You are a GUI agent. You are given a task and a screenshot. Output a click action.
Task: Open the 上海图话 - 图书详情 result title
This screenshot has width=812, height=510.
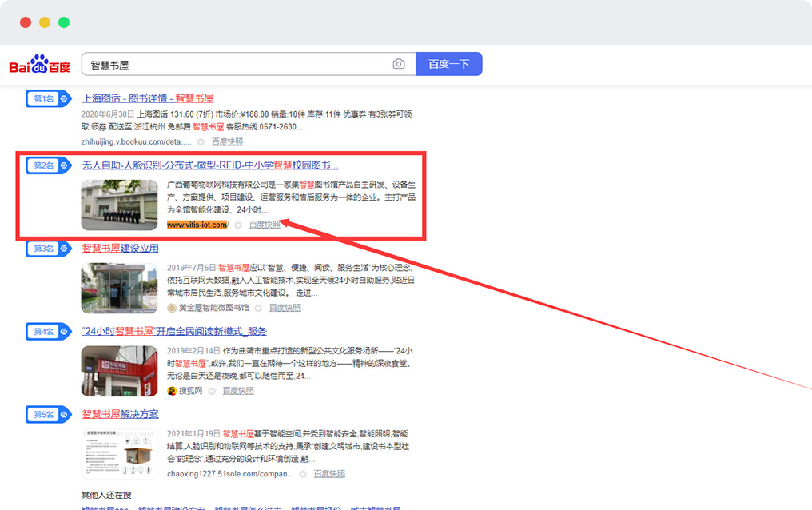pyautogui.click(x=148, y=98)
